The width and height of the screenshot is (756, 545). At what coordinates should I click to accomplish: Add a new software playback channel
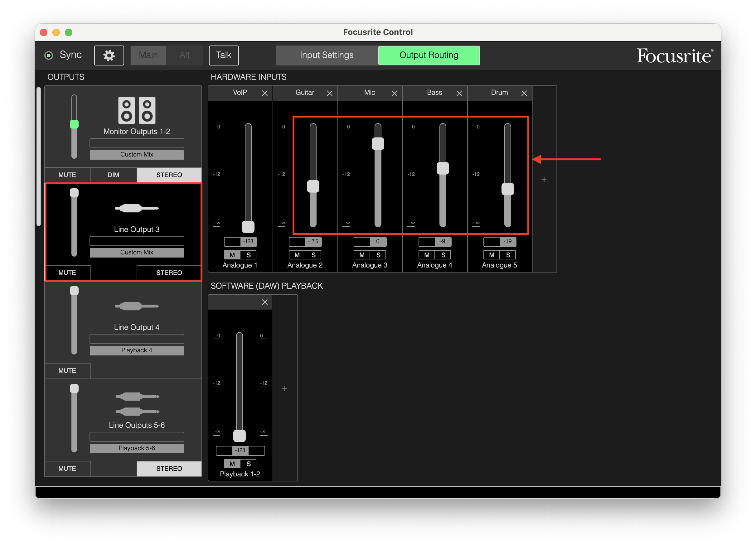point(284,389)
